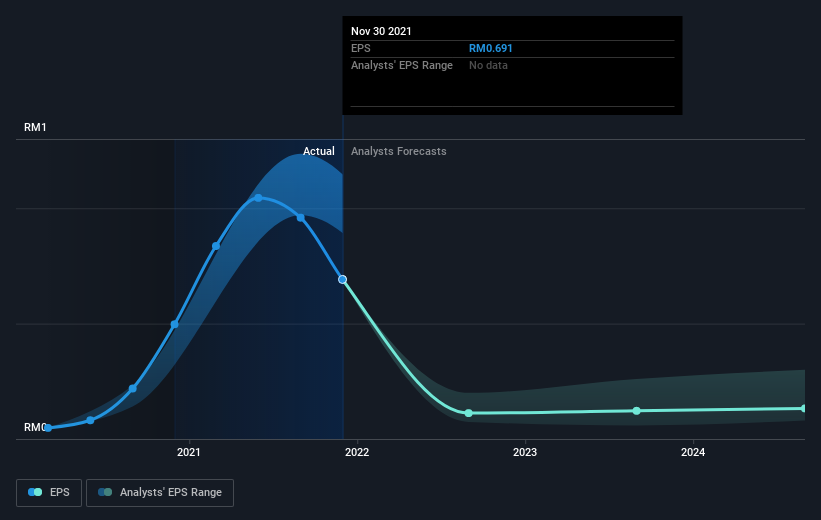This screenshot has height=520, width=821.
Task: Click the EPS data point after the peak
Action: click(301, 218)
